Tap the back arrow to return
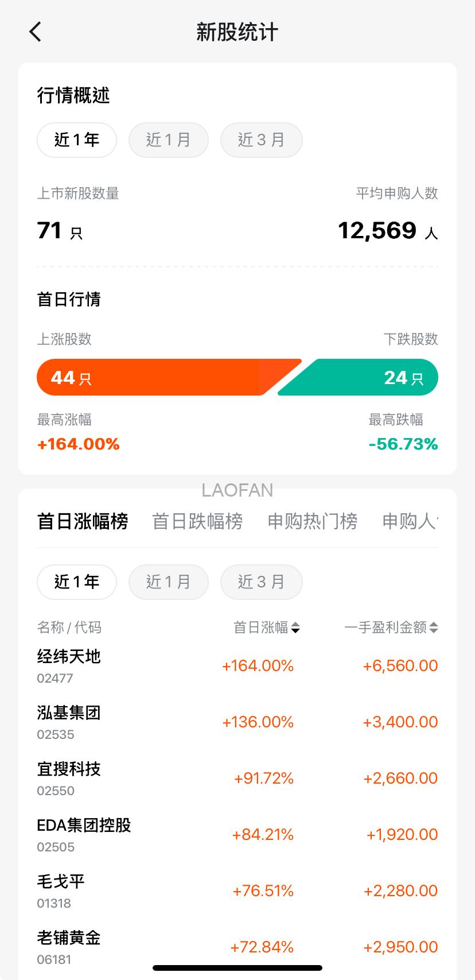This screenshot has height=980, width=475. click(x=35, y=32)
